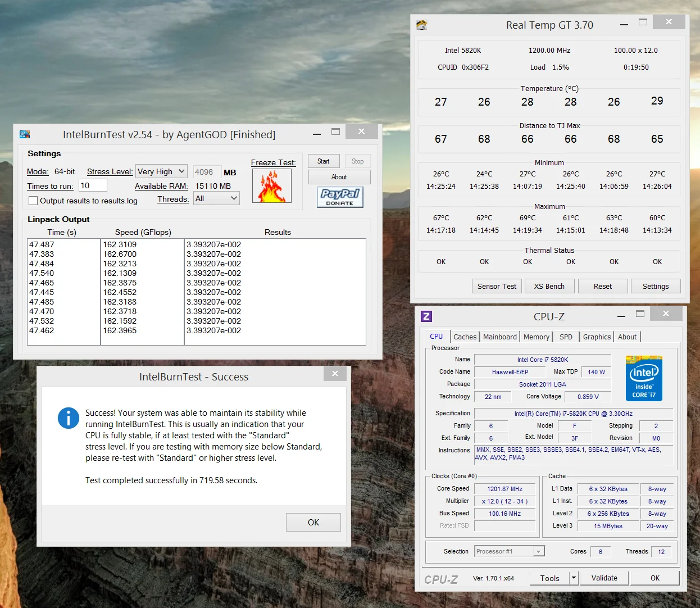This screenshot has width=700, height=608.
Task: Click the Core Voltage 0.859 V field
Action: (588, 397)
